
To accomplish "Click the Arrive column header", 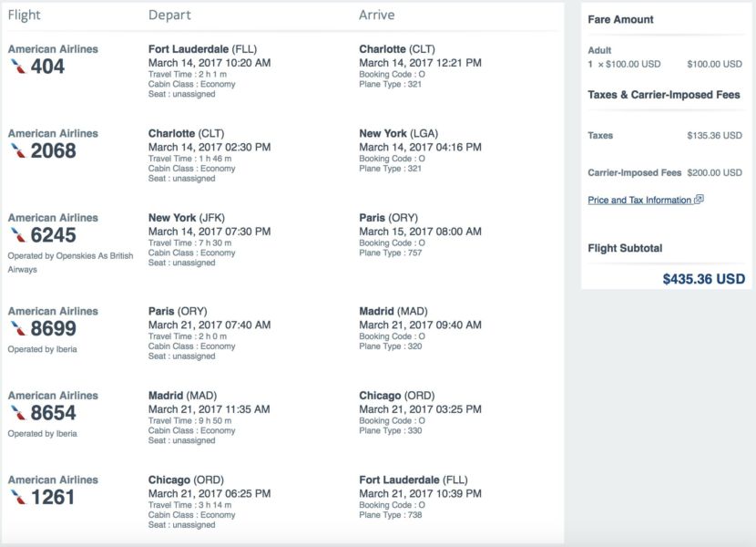I will pyautogui.click(x=376, y=15).
